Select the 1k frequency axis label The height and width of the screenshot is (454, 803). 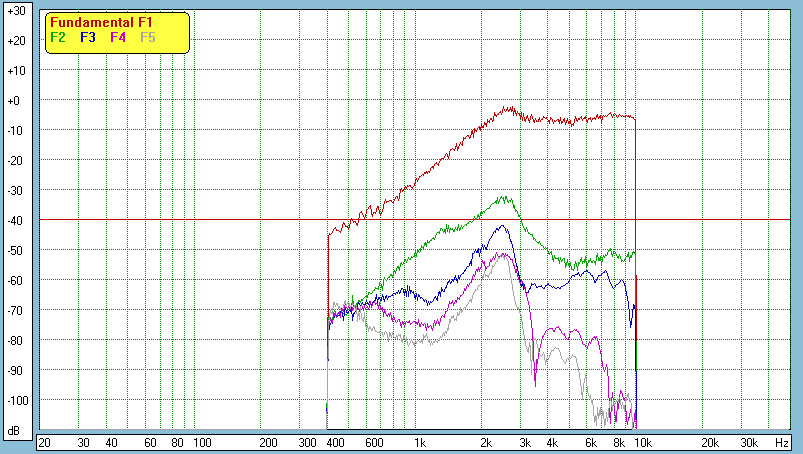[x=420, y=441]
